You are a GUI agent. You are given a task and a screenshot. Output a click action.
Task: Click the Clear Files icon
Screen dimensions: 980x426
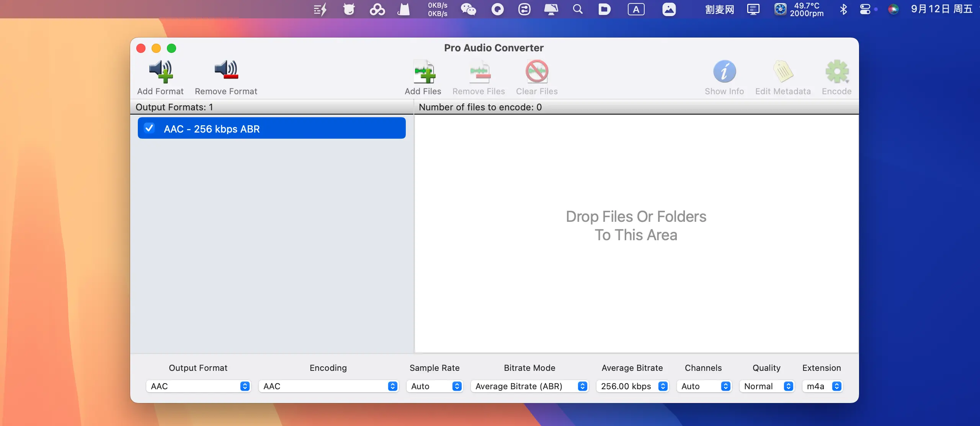click(537, 72)
